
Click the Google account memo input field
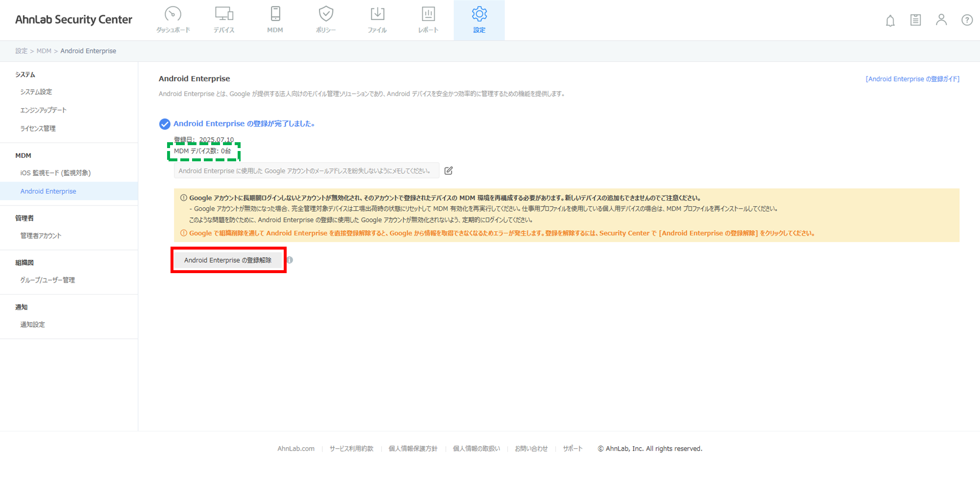click(306, 171)
